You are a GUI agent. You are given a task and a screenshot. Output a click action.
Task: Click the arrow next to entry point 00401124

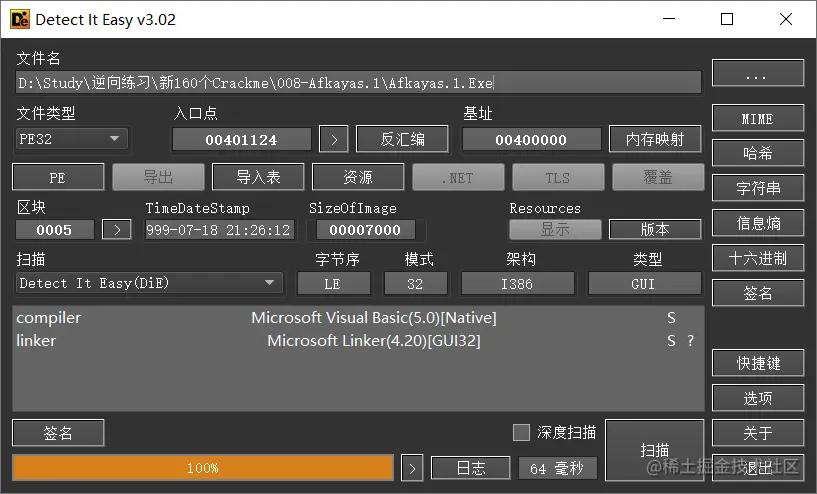point(333,139)
